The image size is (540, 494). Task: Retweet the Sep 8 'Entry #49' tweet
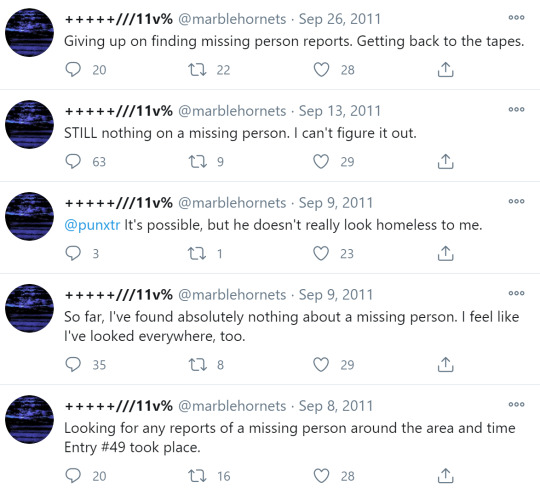197,476
